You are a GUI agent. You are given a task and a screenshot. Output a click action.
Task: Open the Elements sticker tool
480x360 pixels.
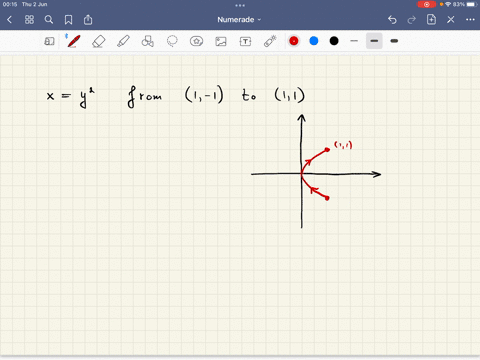(196, 41)
